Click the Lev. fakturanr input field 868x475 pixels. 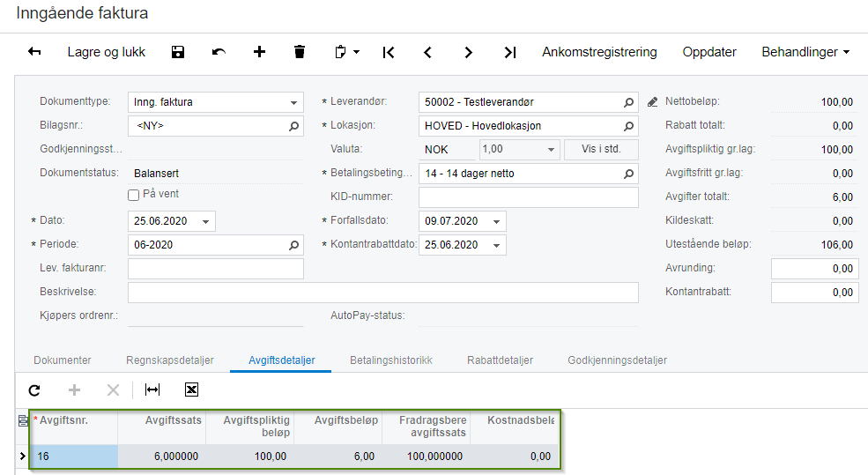pyautogui.click(x=216, y=269)
